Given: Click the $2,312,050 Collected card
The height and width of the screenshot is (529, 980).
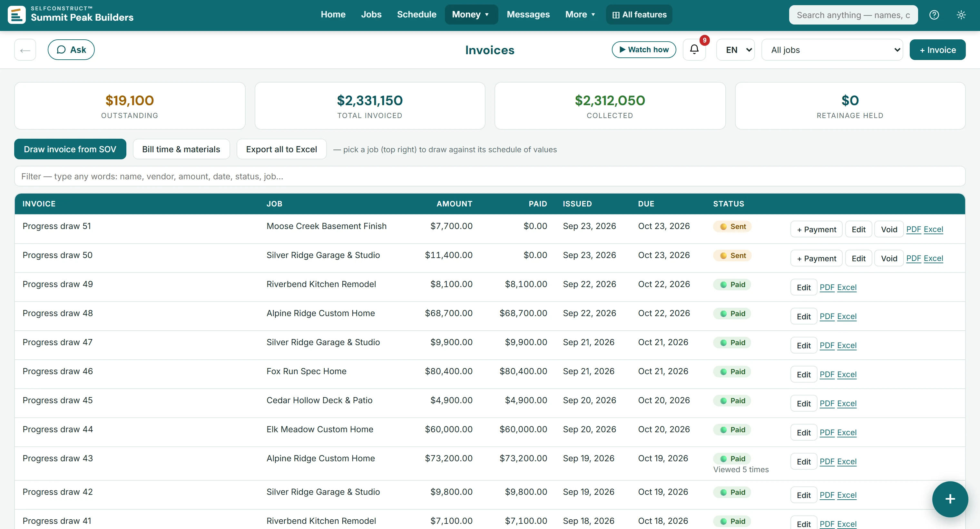Looking at the screenshot, I should point(610,106).
